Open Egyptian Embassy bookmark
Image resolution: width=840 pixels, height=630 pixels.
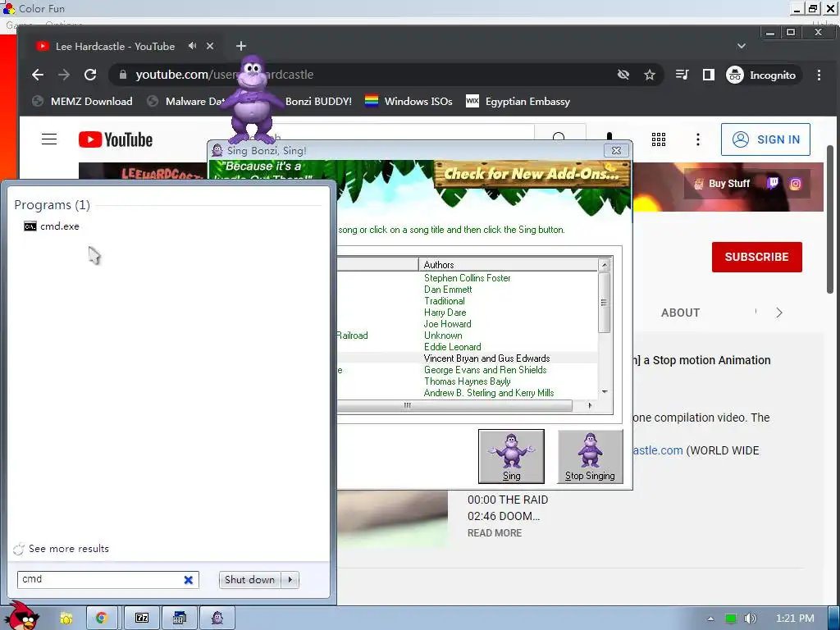click(518, 101)
